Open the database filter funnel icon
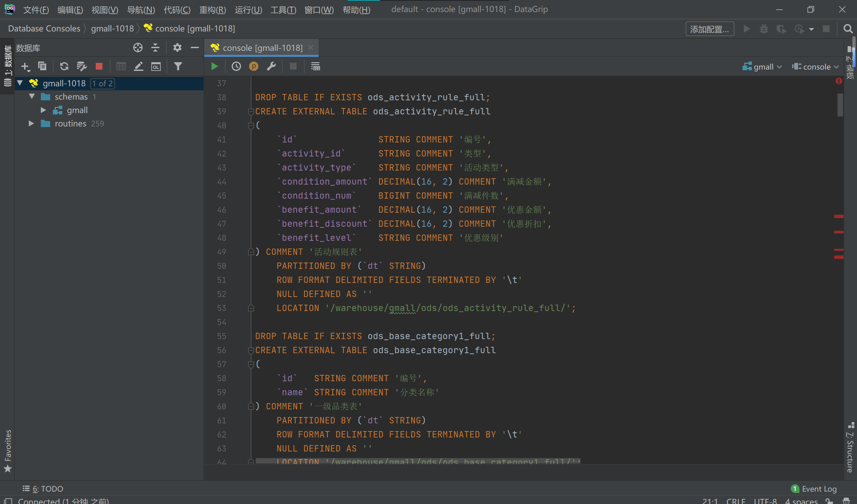Viewport: 857px width, 504px height. point(178,66)
